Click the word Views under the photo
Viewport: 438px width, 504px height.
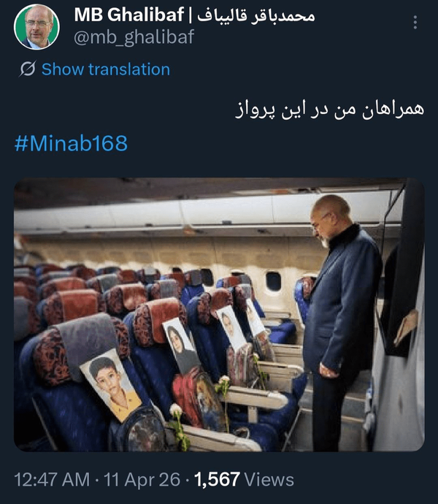[x=269, y=480]
